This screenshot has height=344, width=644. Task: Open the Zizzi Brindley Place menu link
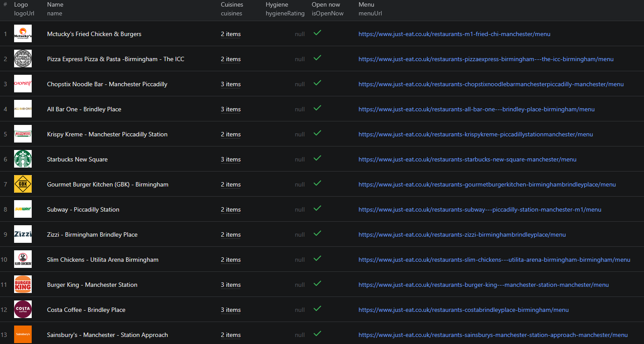tap(462, 234)
